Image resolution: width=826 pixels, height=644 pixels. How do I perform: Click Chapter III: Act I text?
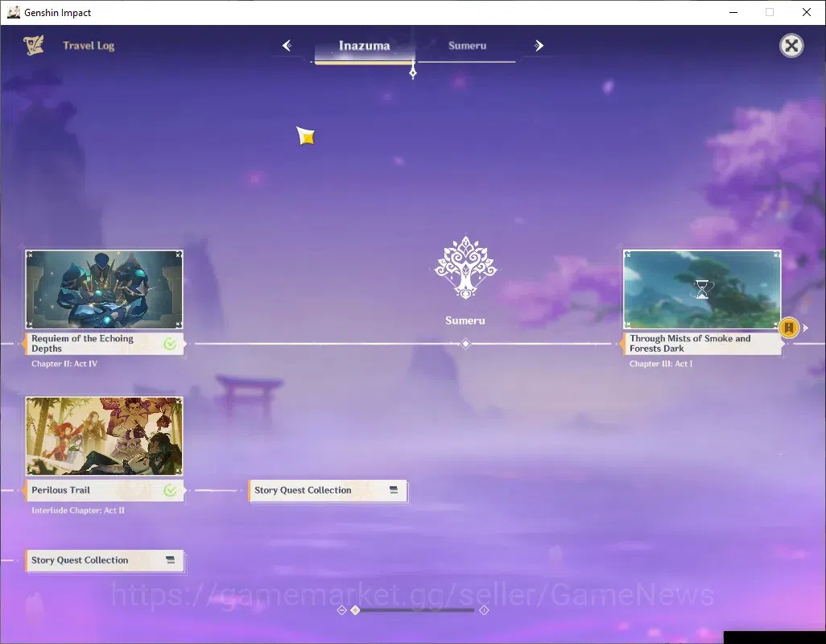click(661, 364)
